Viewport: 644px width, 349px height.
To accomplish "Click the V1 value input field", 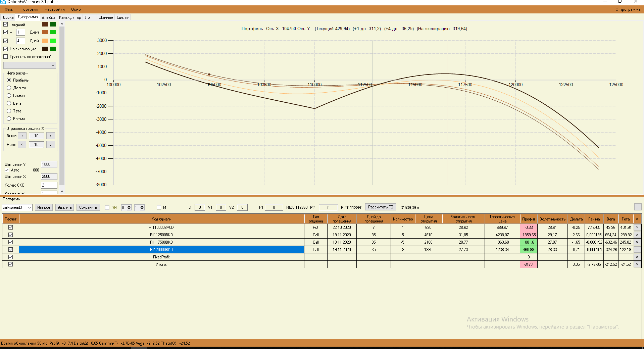I will point(221,207).
